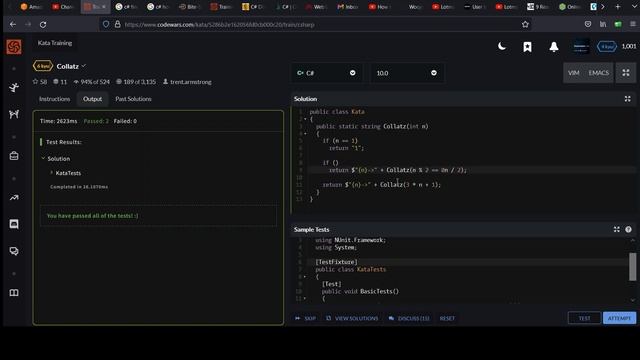This screenshot has height=360, width=640.
Task: Switch to the Past Solutions tab
Action: (133, 99)
